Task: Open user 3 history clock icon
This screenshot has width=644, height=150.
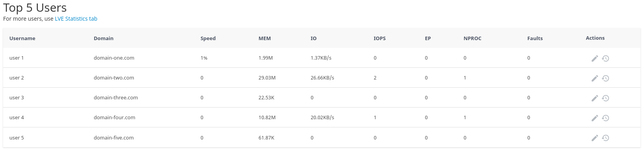Action: tap(605, 98)
